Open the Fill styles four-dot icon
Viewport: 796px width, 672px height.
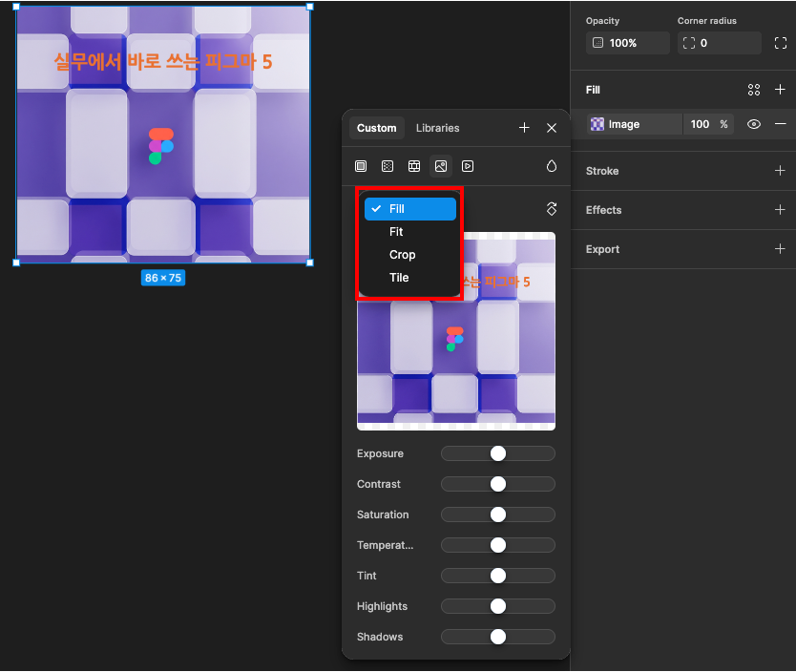click(754, 90)
